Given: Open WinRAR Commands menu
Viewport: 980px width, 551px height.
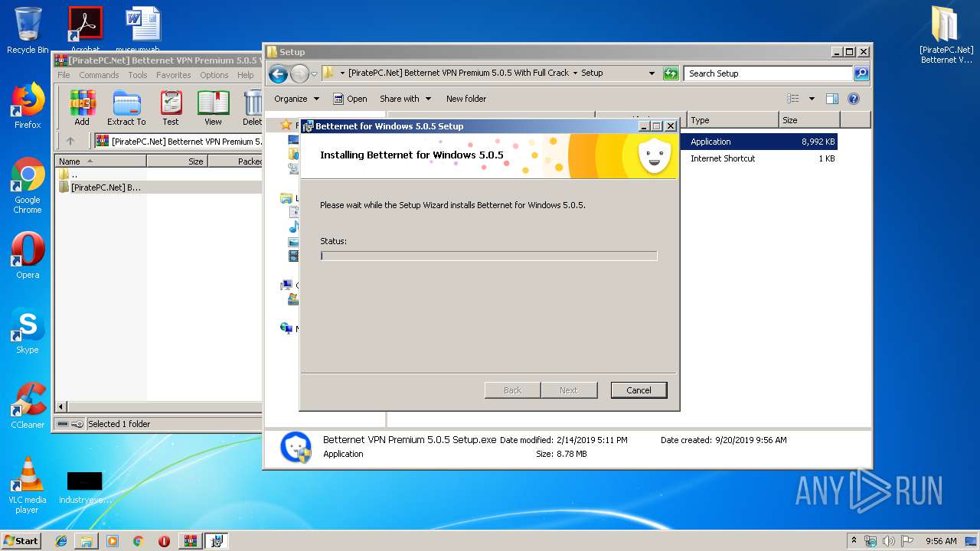Looking at the screenshot, I should (99, 75).
